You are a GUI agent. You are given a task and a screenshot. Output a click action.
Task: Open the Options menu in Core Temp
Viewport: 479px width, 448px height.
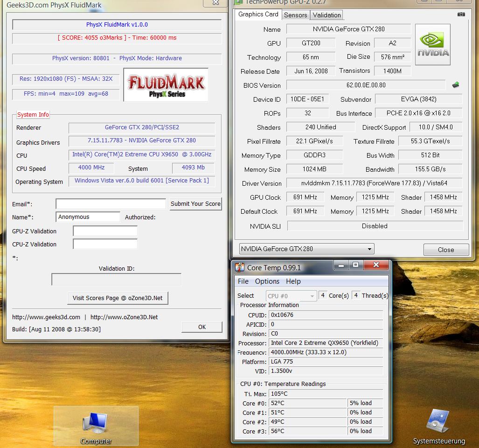(x=267, y=281)
